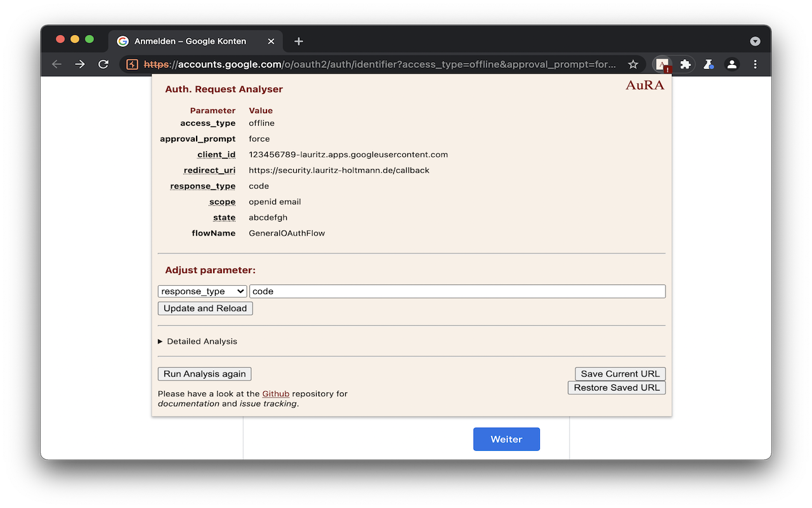Image resolution: width=812 pixels, height=508 pixels.
Task: Click the green maximize window button
Action: [x=89, y=39]
